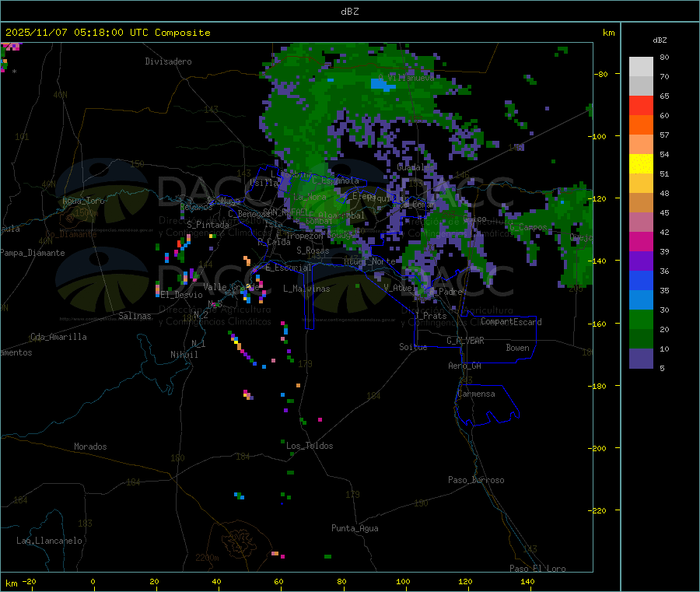Viewport: 700px width, 592px height.
Task: Click the J_Prats label
Action: click(x=431, y=316)
